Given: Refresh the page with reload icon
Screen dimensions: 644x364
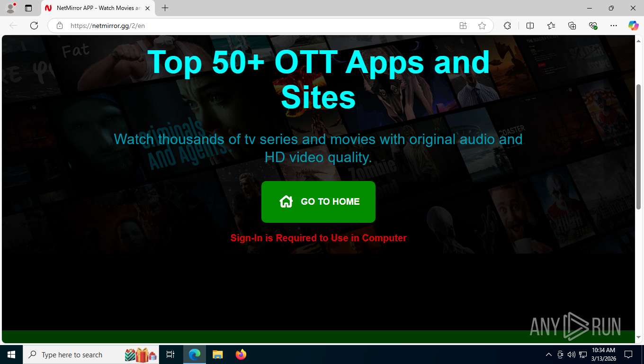Looking at the screenshot, I should (x=34, y=26).
